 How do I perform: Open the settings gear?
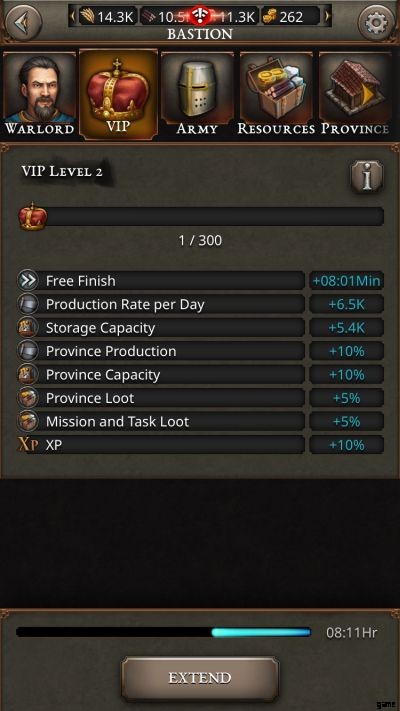378,23
